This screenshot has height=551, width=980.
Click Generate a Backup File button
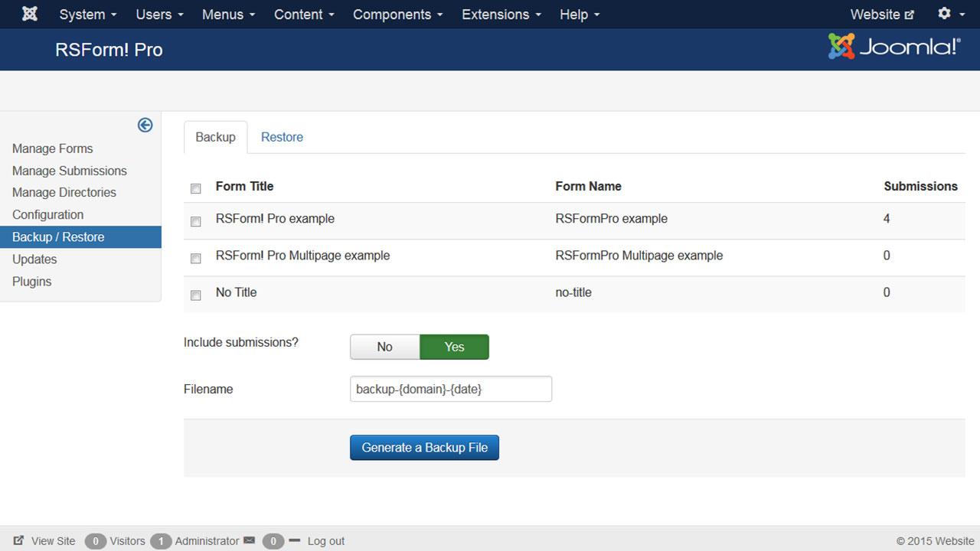point(424,448)
